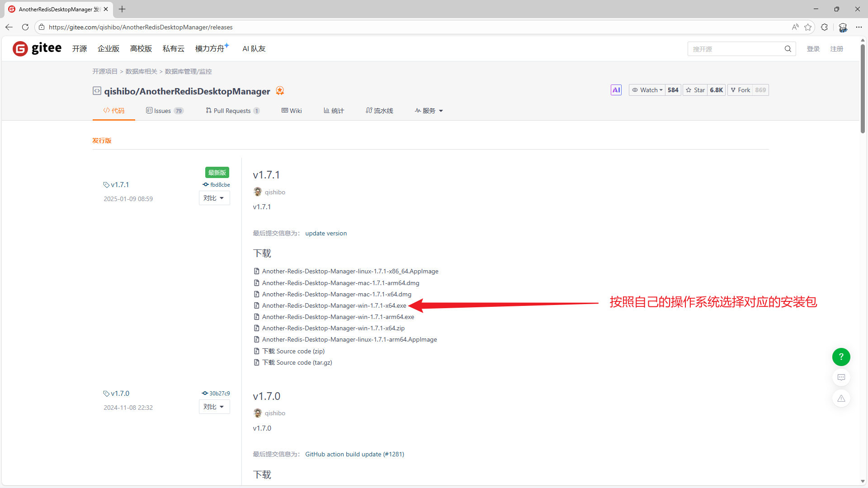Open the 代码 tab

click(x=114, y=111)
